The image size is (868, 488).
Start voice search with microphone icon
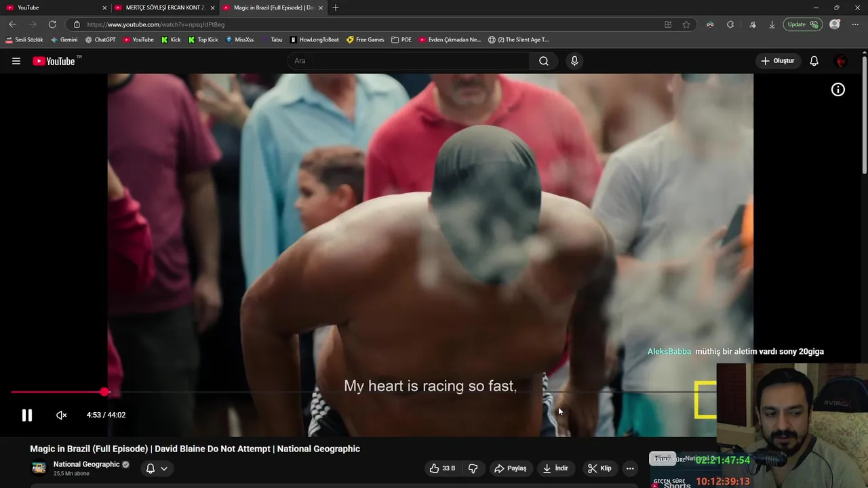tap(574, 61)
